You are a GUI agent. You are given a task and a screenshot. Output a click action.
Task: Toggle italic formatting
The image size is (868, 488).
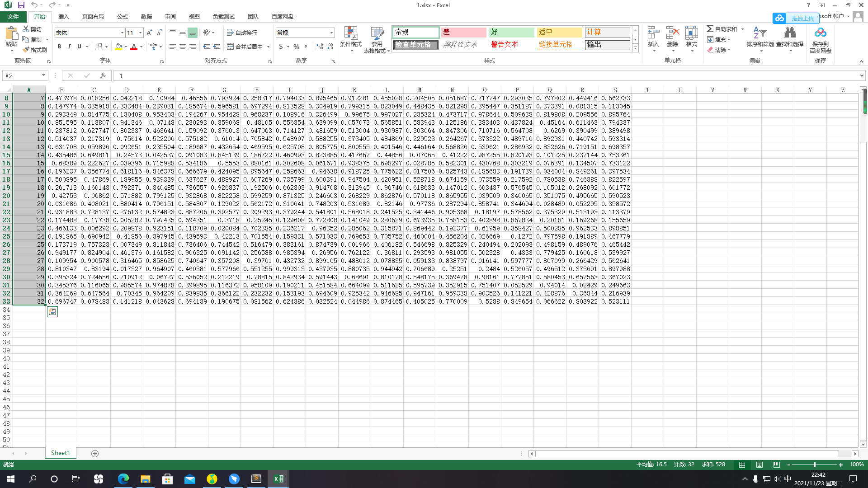pyautogui.click(x=69, y=47)
